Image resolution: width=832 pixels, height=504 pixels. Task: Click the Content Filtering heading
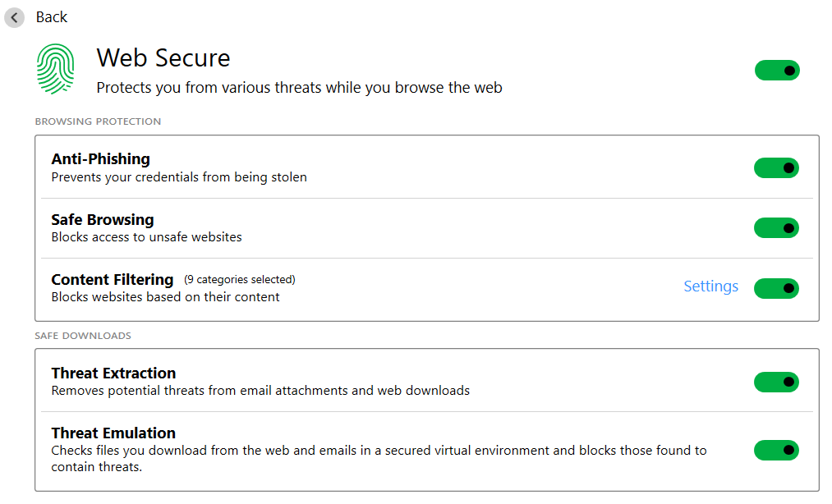point(113,280)
